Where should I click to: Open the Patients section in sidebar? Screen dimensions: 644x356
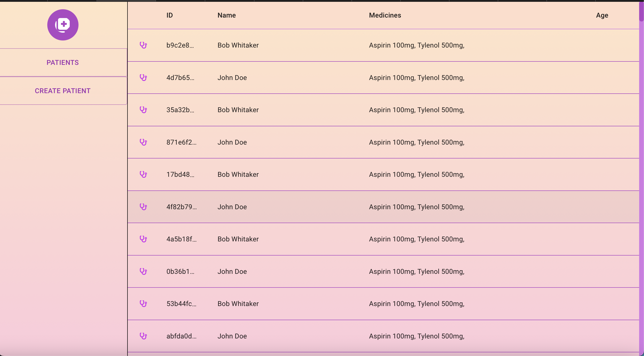(63, 62)
